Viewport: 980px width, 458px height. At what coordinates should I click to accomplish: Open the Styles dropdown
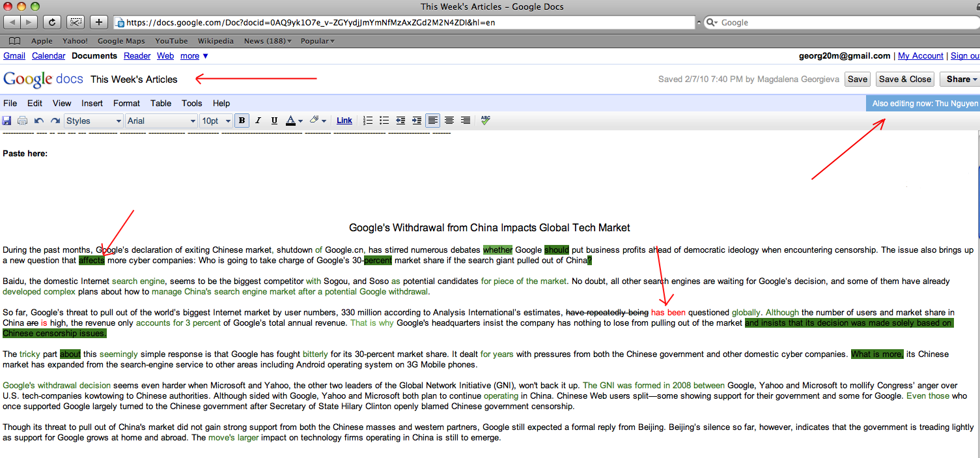click(94, 121)
